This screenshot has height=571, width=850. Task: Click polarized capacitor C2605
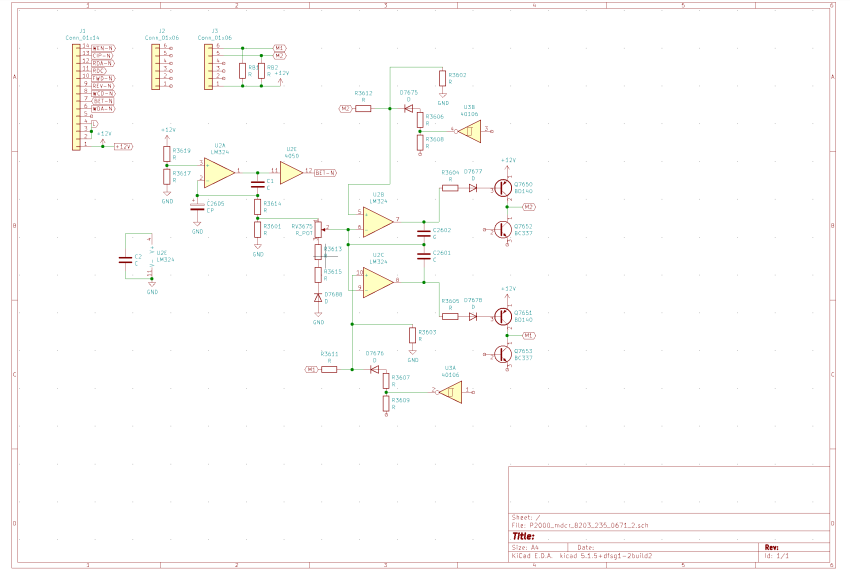(x=198, y=207)
